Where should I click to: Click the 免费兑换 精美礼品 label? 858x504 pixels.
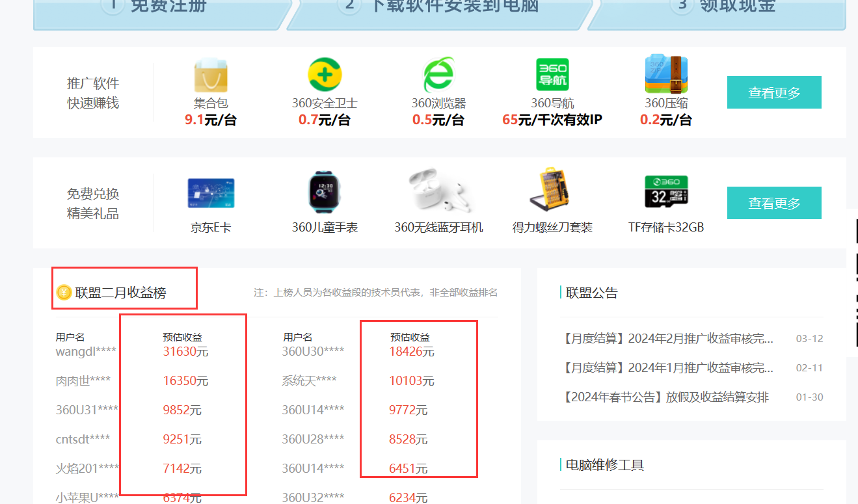(93, 204)
